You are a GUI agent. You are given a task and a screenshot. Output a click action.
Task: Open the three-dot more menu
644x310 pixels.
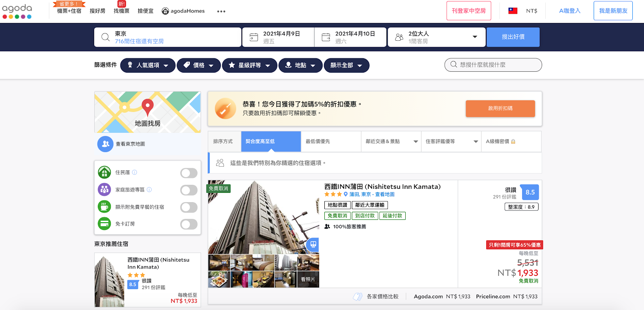coord(221,11)
